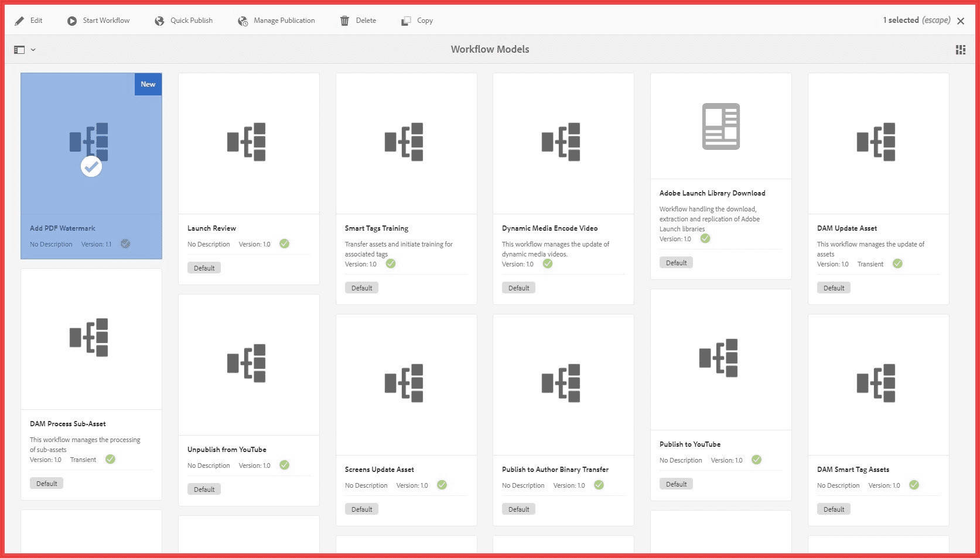Click the DAM Update Asset workflow icon
The width and height of the screenshot is (980, 558).
coord(876,142)
